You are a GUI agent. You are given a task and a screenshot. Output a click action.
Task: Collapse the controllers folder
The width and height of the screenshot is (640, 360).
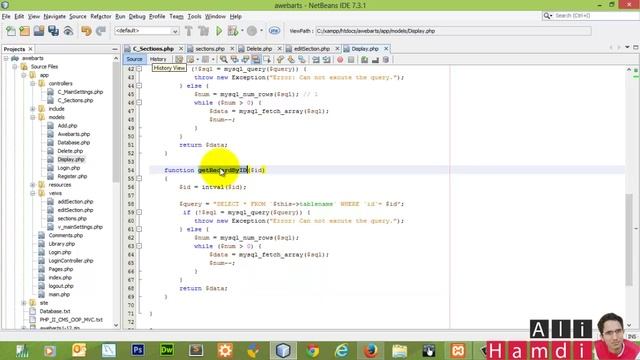(33, 83)
